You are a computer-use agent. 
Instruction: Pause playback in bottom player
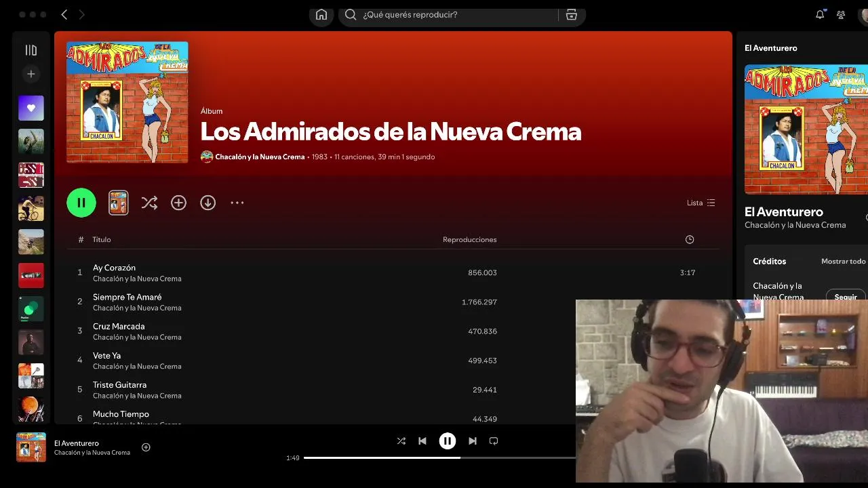[448, 441]
